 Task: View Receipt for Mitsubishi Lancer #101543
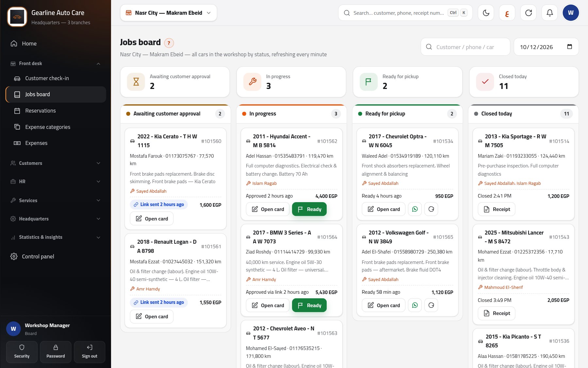(497, 313)
